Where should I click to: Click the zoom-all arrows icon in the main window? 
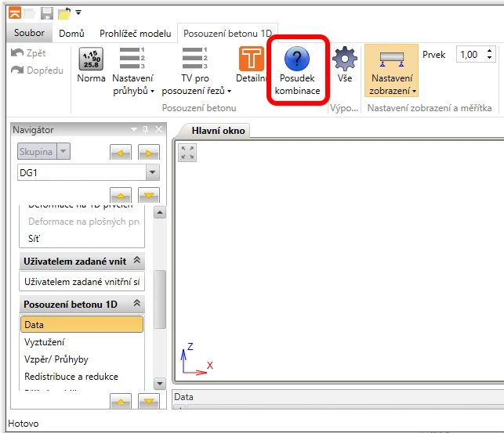187,153
